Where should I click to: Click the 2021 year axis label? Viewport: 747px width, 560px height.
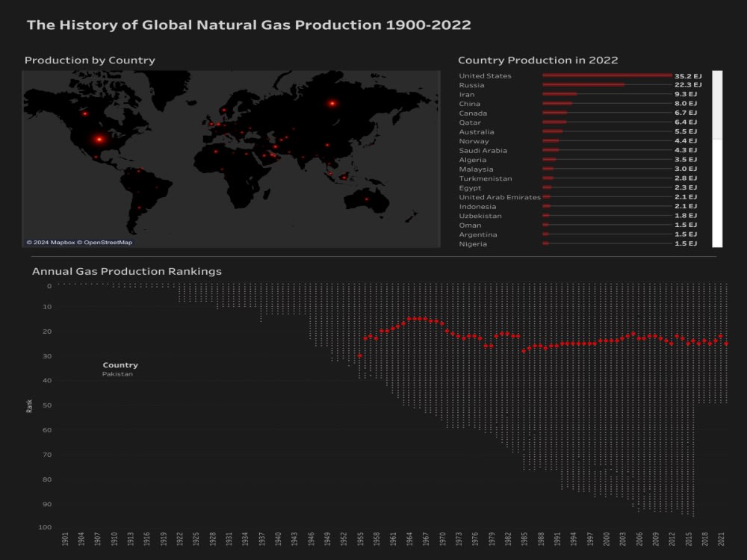click(x=721, y=538)
